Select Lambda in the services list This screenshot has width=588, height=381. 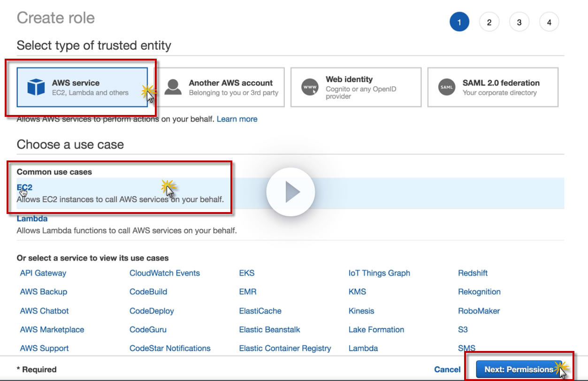363,349
